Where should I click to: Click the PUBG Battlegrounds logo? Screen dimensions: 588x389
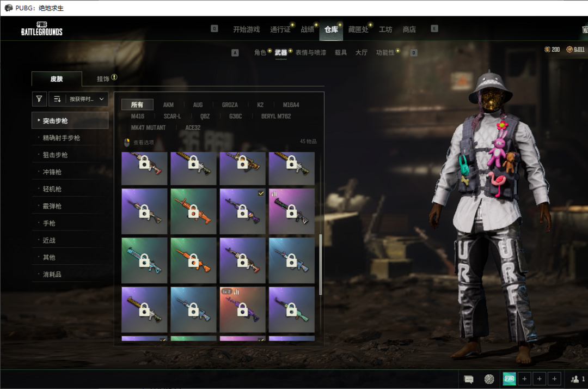42,29
